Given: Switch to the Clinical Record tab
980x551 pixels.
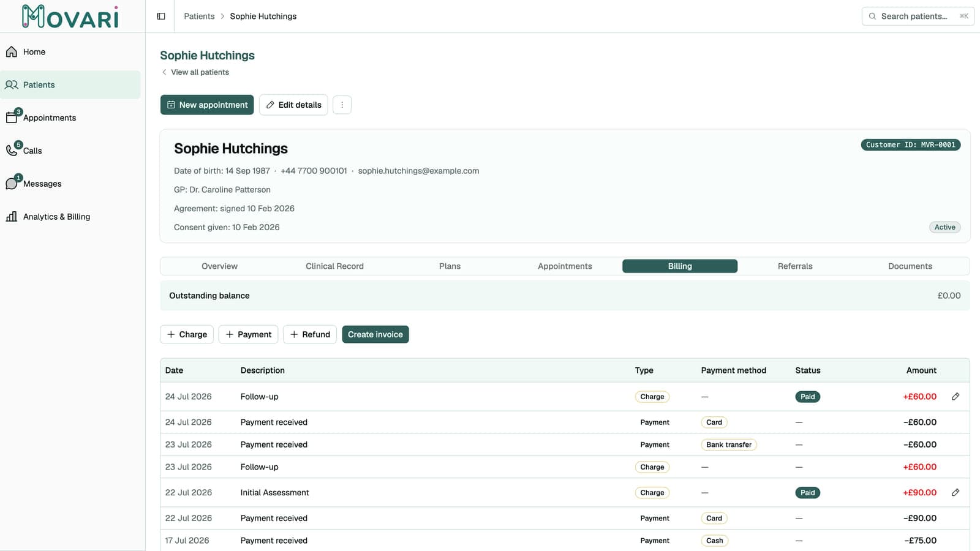Looking at the screenshot, I should (334, 266).
